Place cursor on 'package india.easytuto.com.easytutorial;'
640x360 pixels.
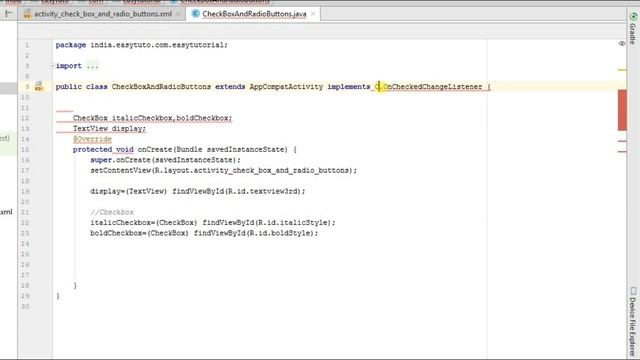coord(142,45)
